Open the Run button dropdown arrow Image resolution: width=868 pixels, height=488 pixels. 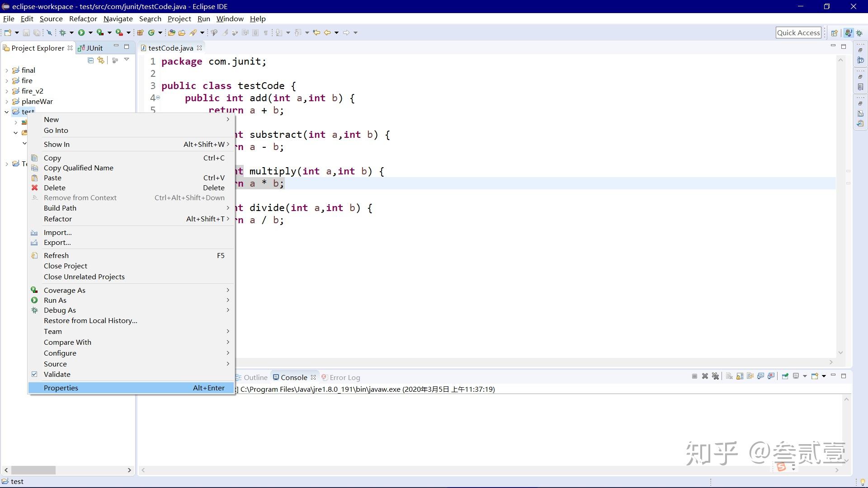pyautogui.click(x=90, y=33)
